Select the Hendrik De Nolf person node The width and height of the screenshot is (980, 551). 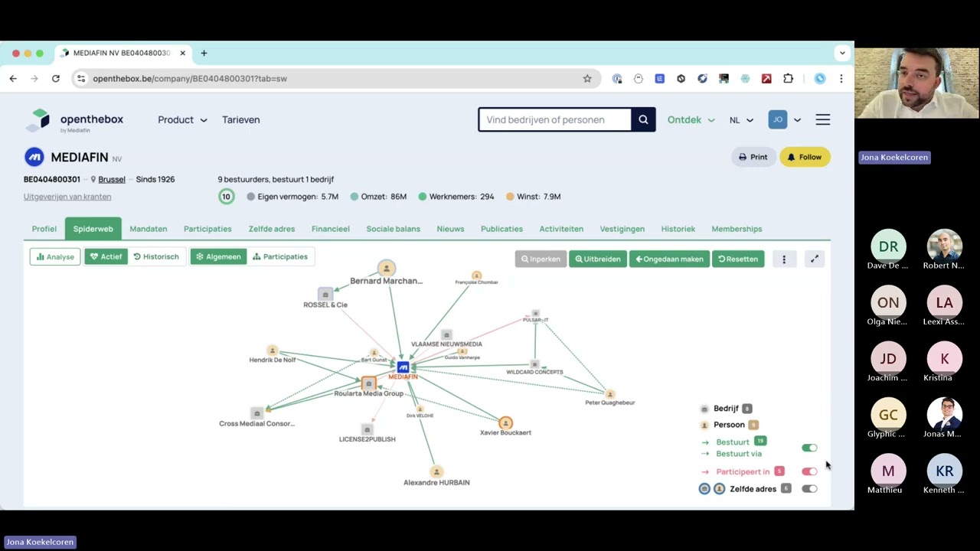click(x=272, y=350)
